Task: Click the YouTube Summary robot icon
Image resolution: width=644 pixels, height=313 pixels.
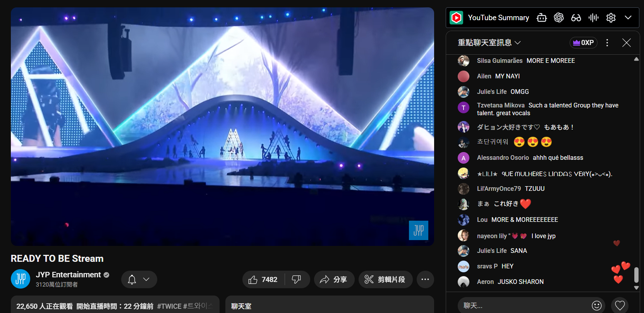Action: (541, 18)
